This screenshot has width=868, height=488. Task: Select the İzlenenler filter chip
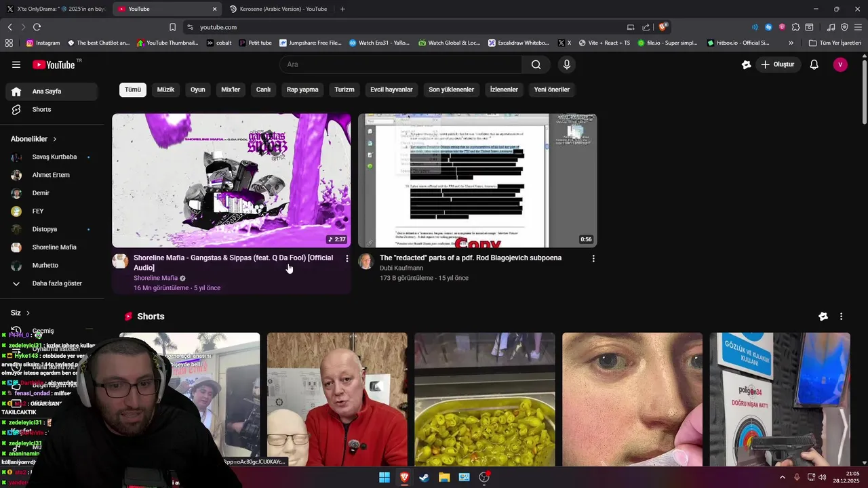(x=504, y=89)
